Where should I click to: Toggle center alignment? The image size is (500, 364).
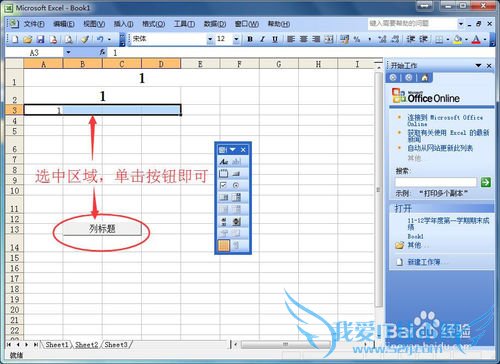[304, 39]
